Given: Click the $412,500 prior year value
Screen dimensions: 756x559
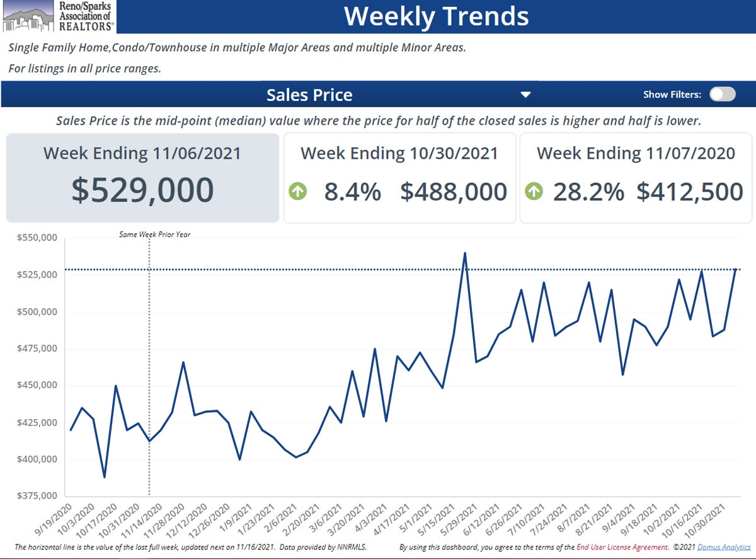Looking at the screenshot, I should pos(689,192).
